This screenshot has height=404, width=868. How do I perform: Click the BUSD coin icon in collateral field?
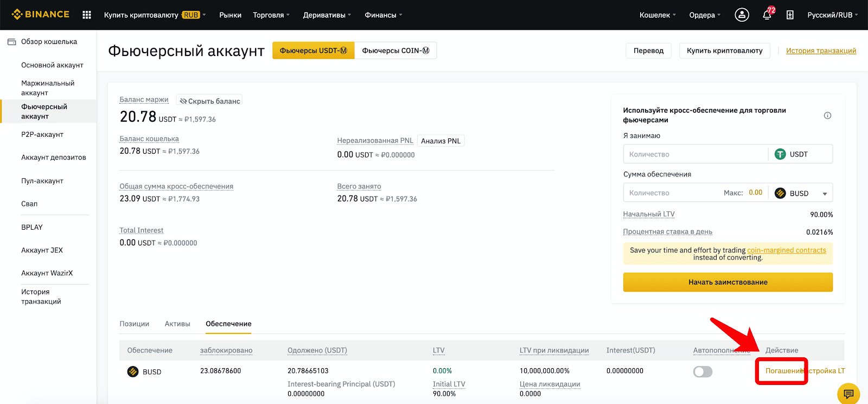point(780,193)
